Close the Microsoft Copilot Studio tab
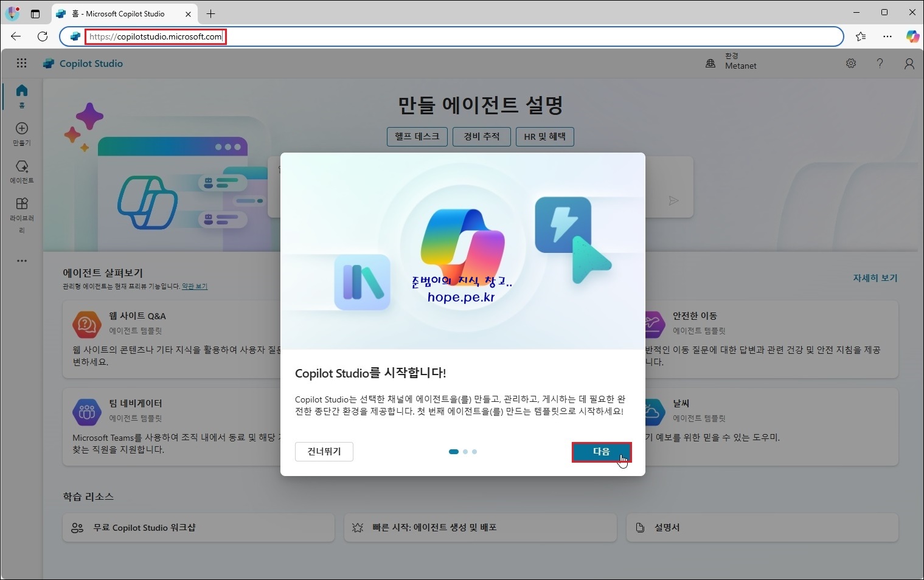The height and width of the screenshot is (580, 924). point(188,13)
